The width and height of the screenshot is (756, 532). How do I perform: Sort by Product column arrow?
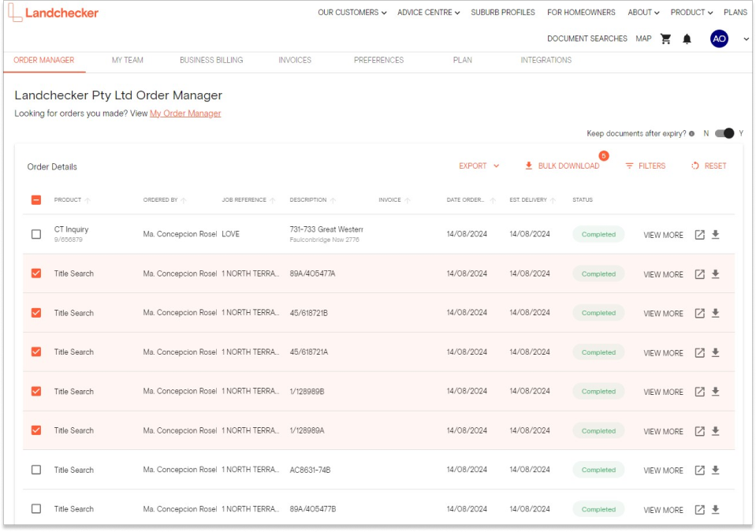88,200
